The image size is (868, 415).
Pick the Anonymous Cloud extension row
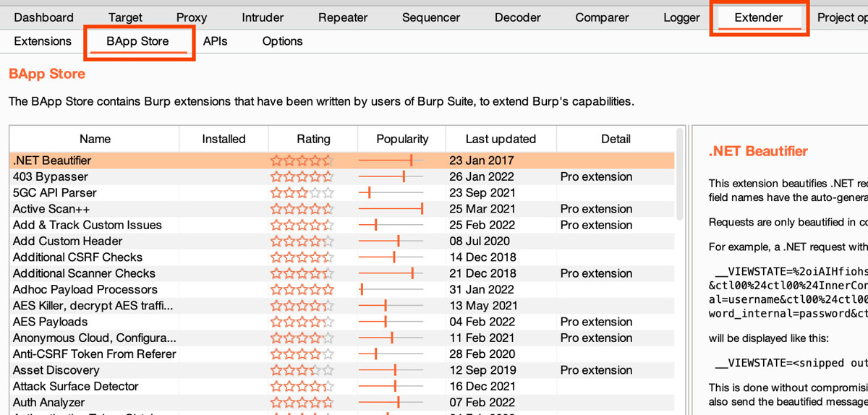pos(342,338)
